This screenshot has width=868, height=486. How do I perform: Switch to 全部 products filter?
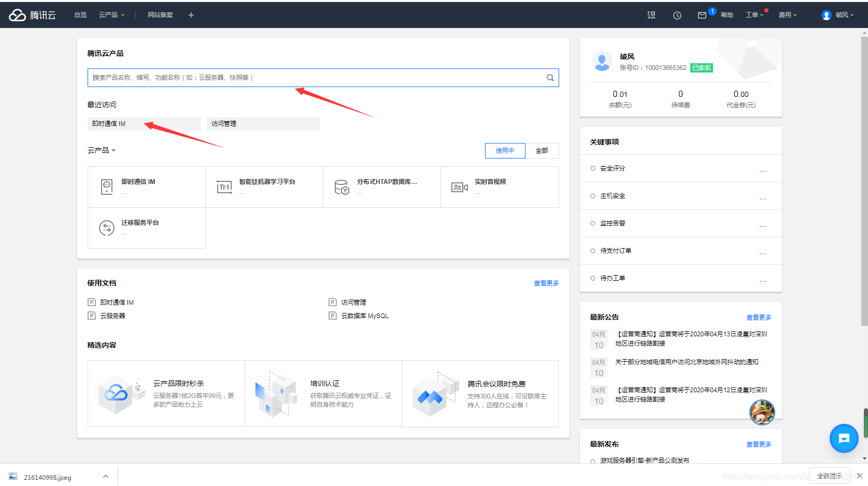click(542, 151)
